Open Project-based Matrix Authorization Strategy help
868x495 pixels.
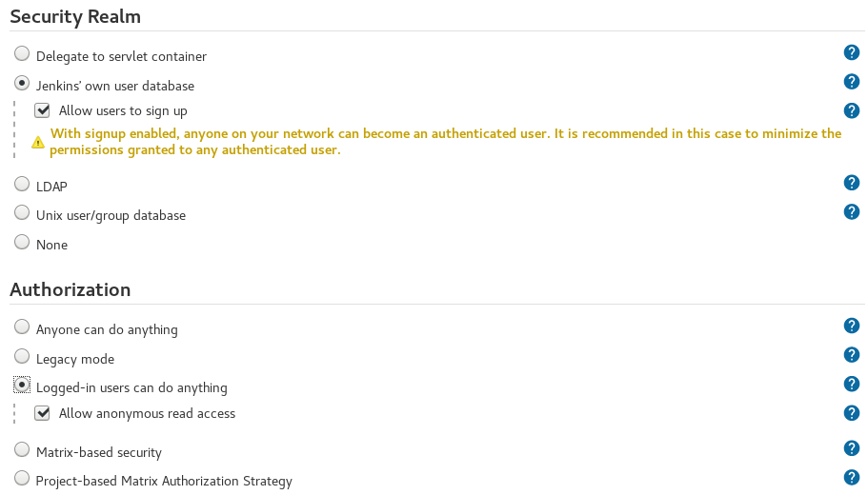[852, 477]
